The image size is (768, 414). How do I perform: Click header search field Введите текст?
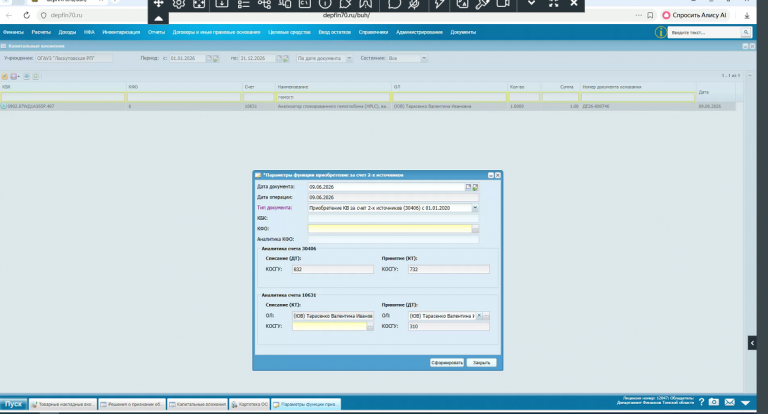pos(705,32)
